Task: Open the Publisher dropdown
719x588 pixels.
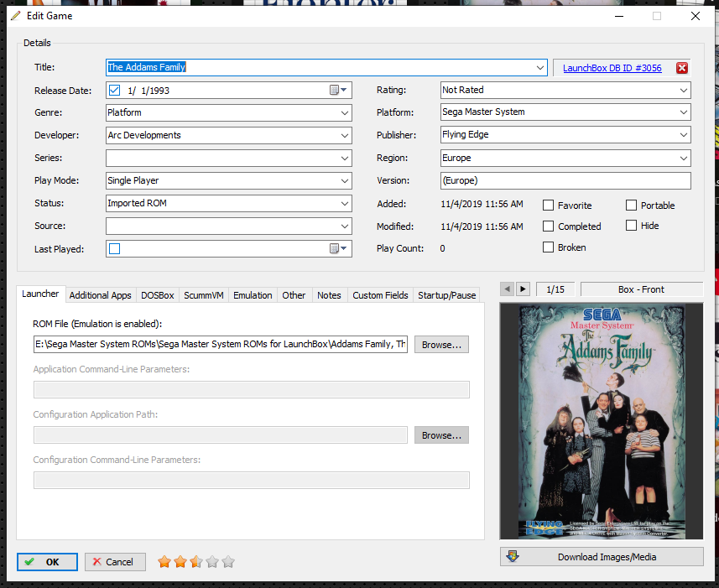Action: 684,135
